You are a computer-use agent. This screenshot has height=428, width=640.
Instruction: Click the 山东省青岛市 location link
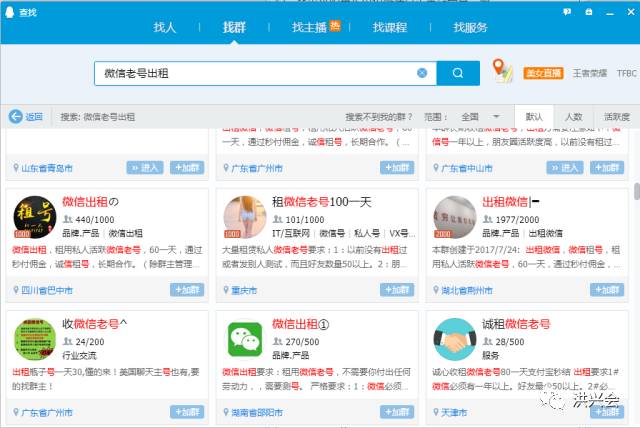(47, 168)
